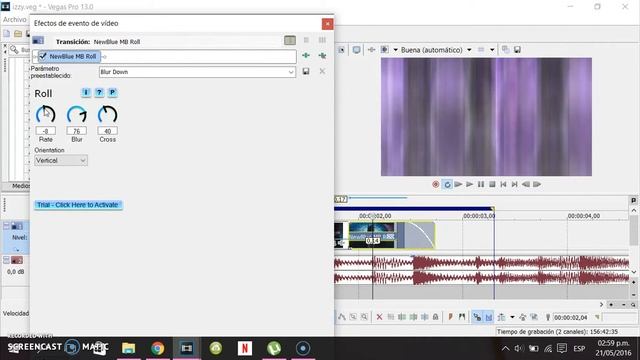Open Netflix from the taskbar

pyautogui.click(x=244, y=348)
